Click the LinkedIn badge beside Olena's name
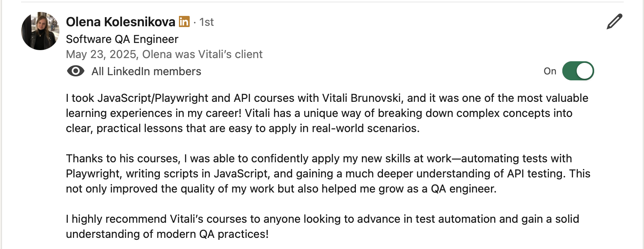Viewport: 644px width, 249px height. click(x=184, y=21)
